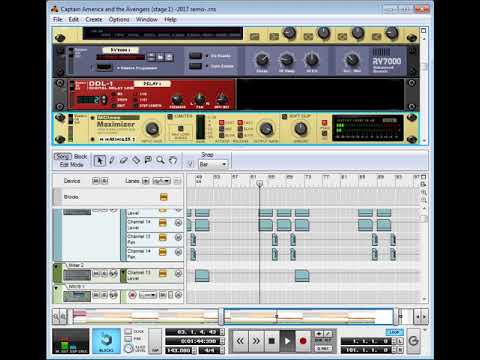
Task: Click the Maximizer Soft Clip Amount knob
Action: 300,129
